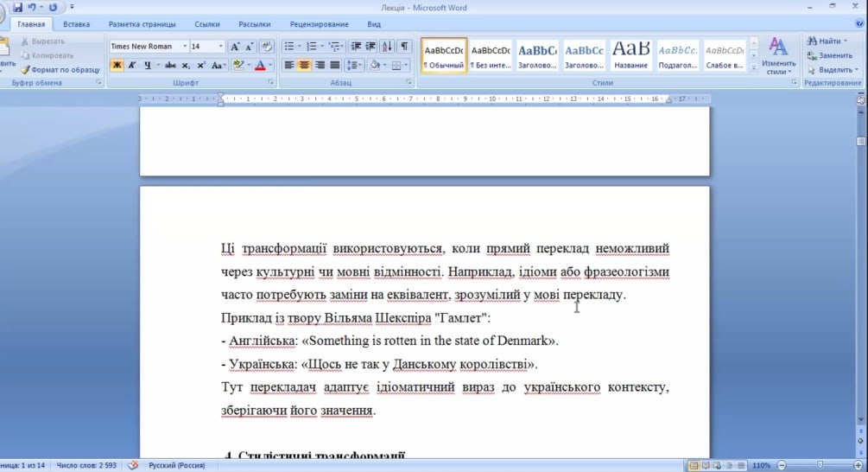
Task: Apply strikethrough formatting
Action: [170, 66]
